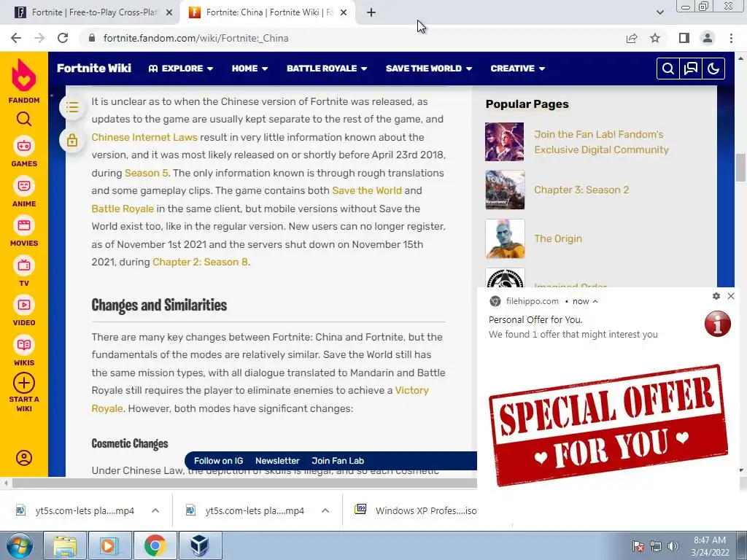This screenshot has height=560, width=747.
Task: Close the filehippo.com notification
Action: (x=731, y=296)
